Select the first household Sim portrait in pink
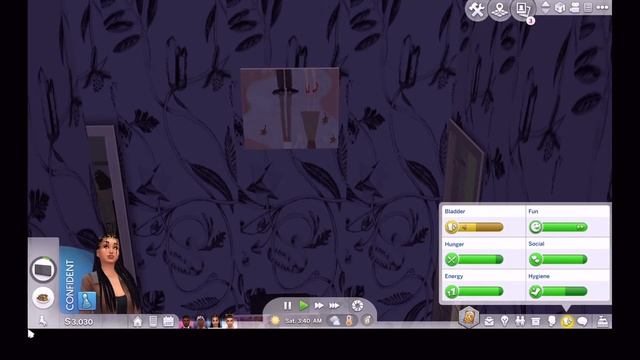This screenshot has height=360, width=640. [186, 322]
